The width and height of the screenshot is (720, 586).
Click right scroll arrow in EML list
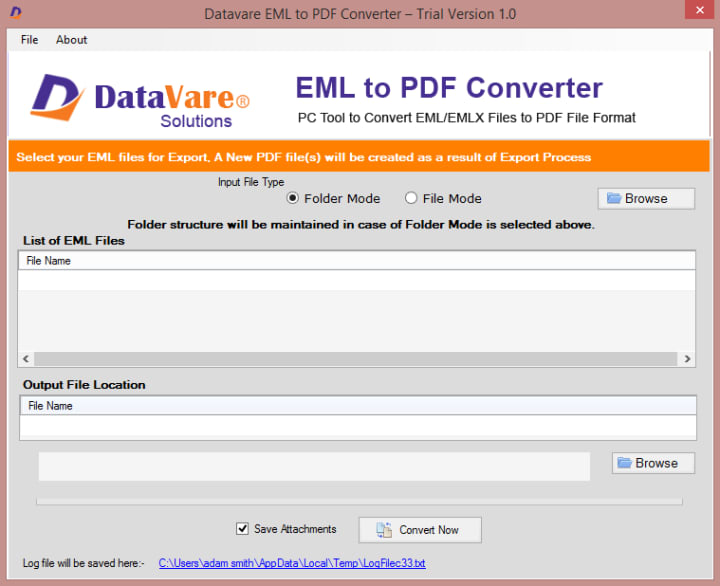pos(687,359)
